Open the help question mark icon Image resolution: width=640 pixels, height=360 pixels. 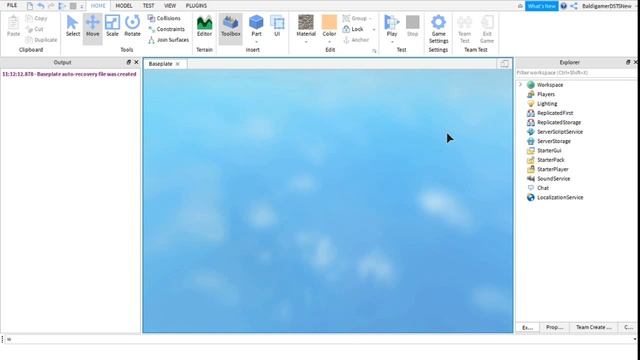pos(563,6)
